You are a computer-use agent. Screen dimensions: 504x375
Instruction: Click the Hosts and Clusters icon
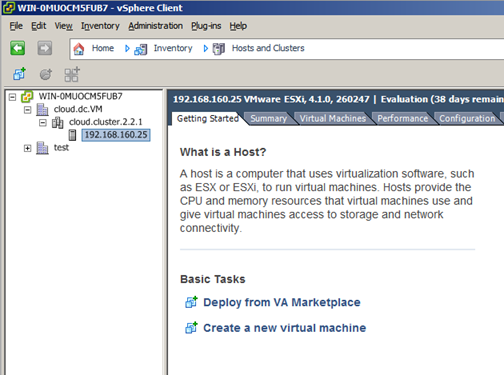tap(219, 49)
